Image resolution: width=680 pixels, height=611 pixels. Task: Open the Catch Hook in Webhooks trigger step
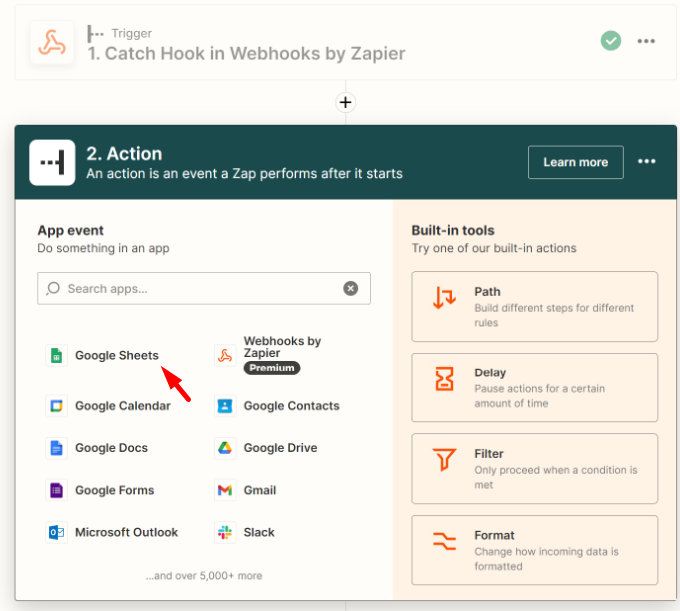(346, 42)
